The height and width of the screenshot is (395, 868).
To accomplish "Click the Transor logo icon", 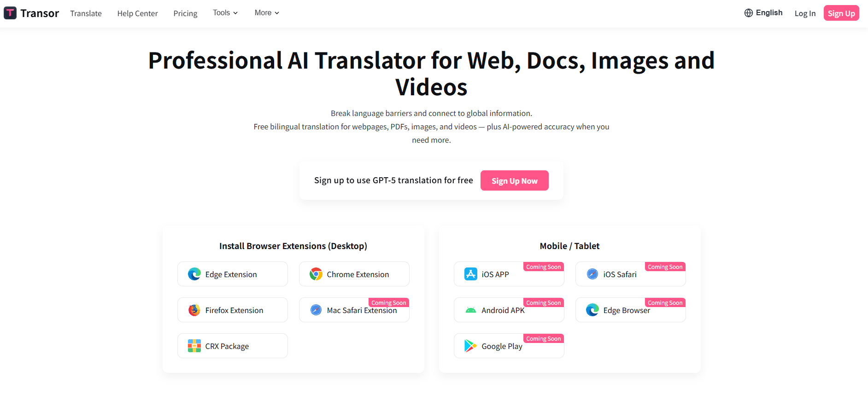I will [x=10, y=13].
